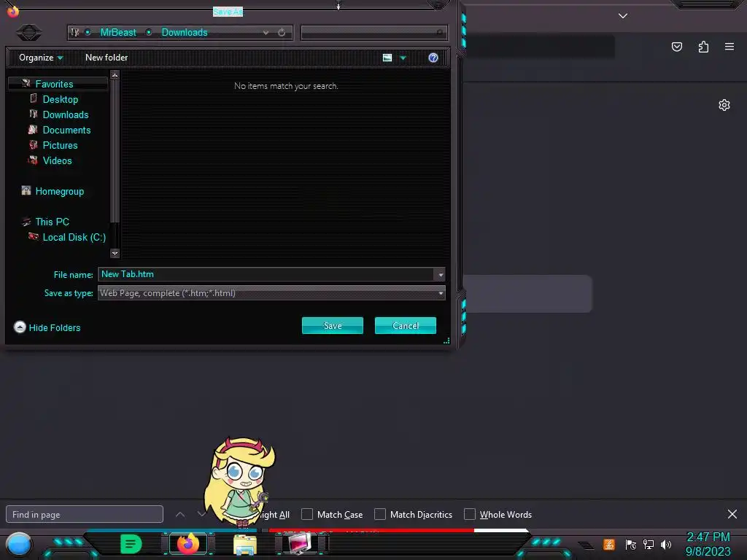Click the network tray icon

coord(649,544)
